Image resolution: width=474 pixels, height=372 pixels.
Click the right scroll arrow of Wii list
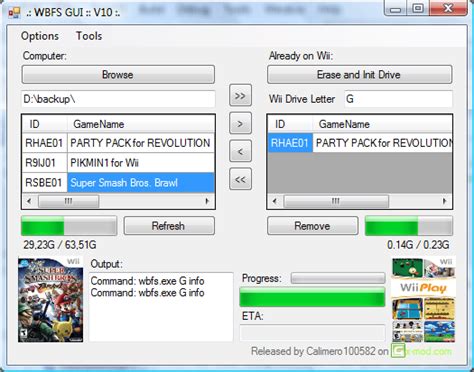point(445,201)
